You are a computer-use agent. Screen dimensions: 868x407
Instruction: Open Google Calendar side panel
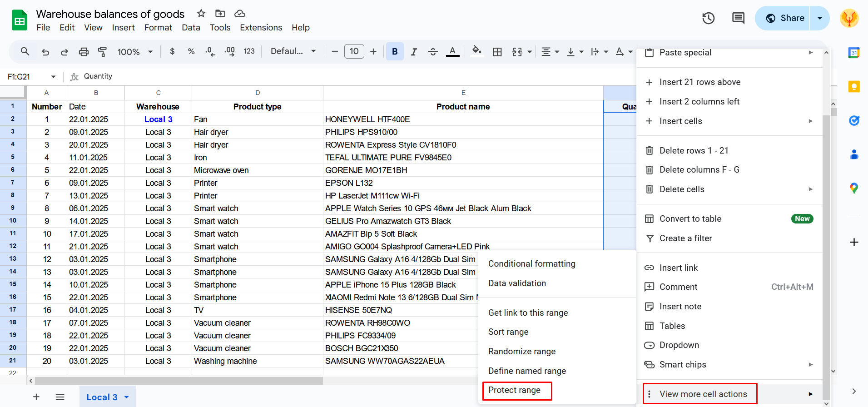(854, 53)
